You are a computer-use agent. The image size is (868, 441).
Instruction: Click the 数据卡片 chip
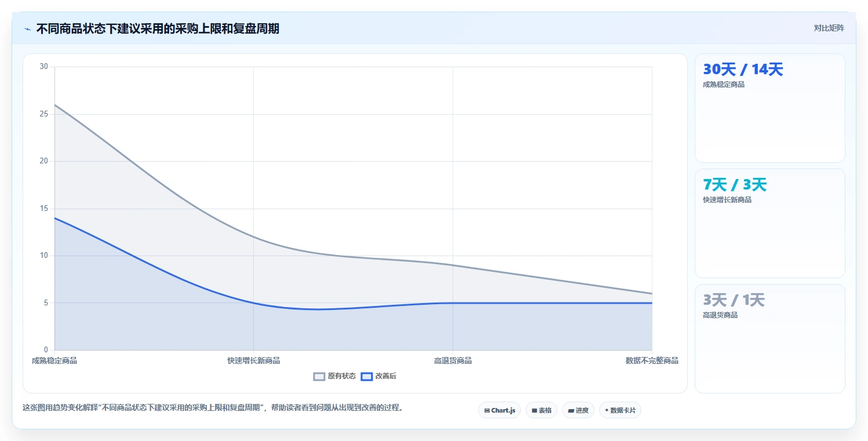click(620, 410)
